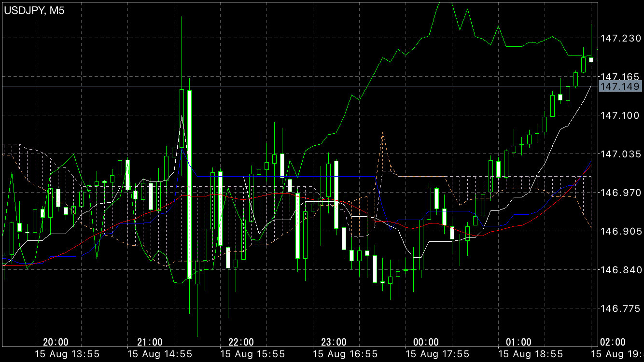
Task: Select the 147.100 price axis label
Action: (619, 115)
